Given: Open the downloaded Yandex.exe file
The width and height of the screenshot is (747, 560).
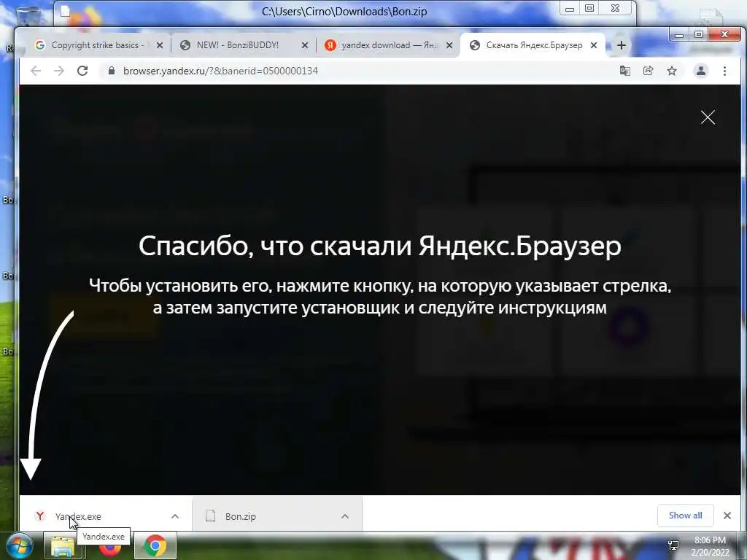Looking at the screenshot, I should 78,516.
